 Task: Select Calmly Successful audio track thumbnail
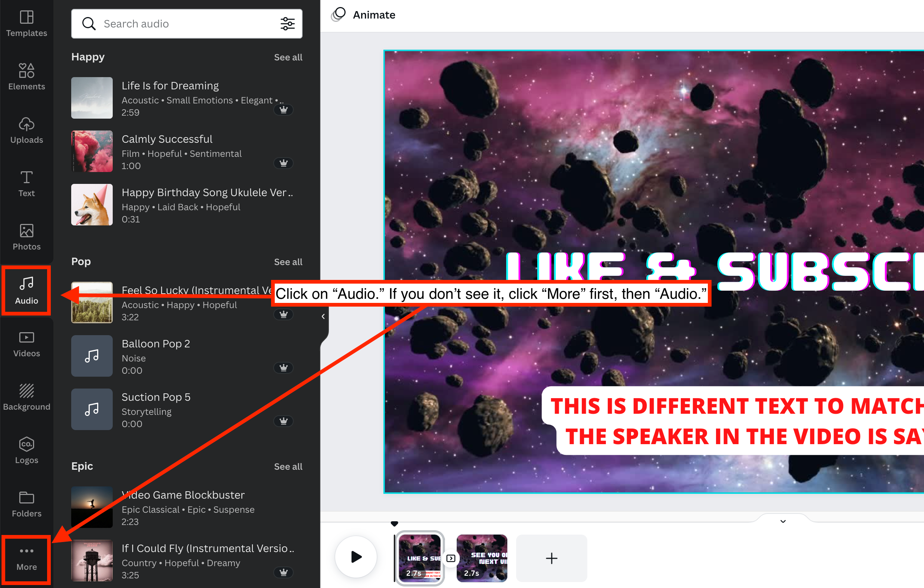point(92,151)
